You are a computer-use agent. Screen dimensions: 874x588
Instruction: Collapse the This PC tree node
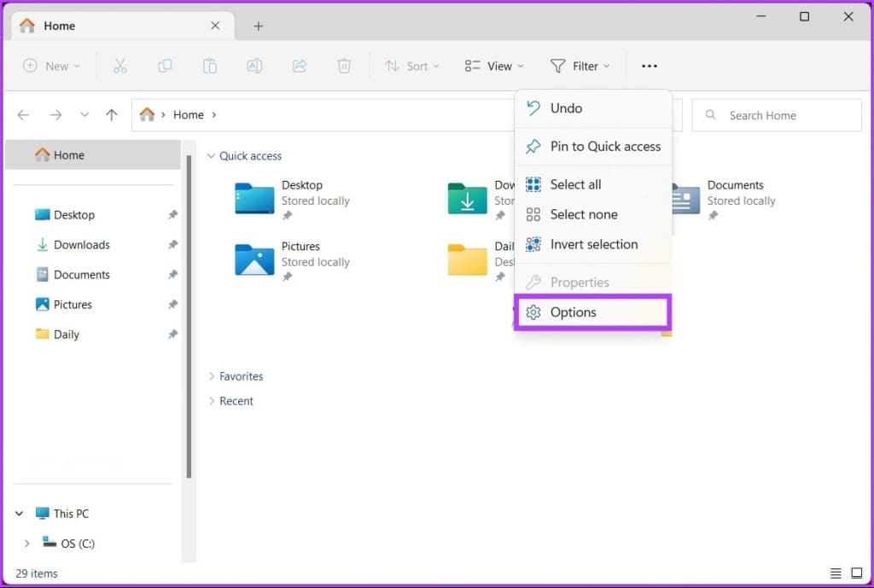[20, 513]
